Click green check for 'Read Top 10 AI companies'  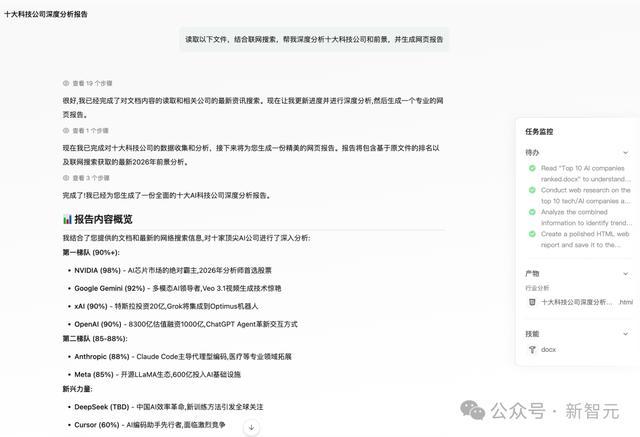tap(532, 168)
